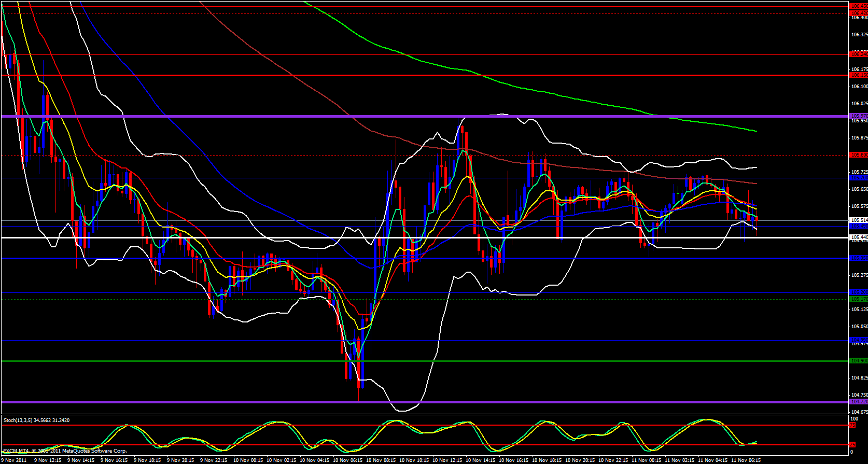Select the purple 105.970 price label
Image resolution: width=868 pixels, height=464 pixels.
(x=859, y=116)
